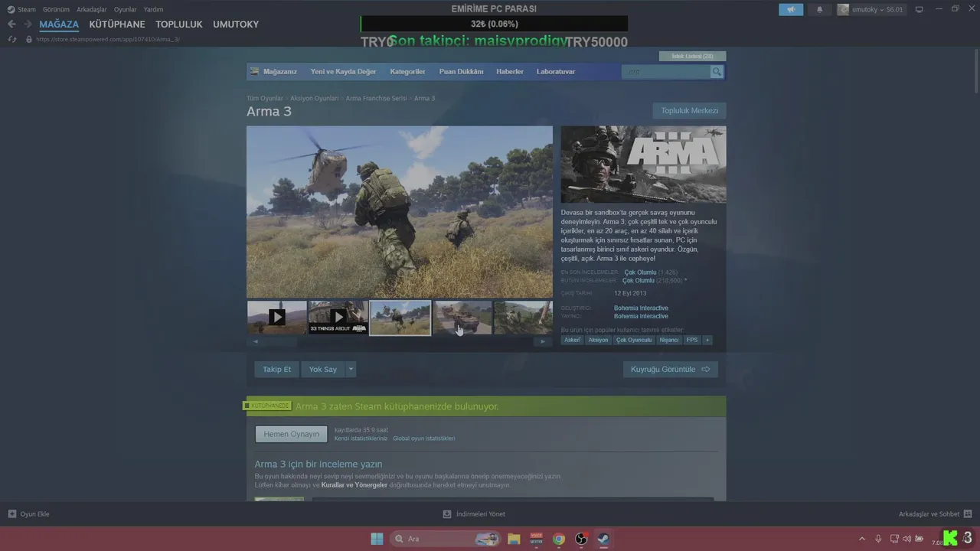Click the Steam announcements megaphone icon
The image size is (980, 551).
tap(791, 9)
